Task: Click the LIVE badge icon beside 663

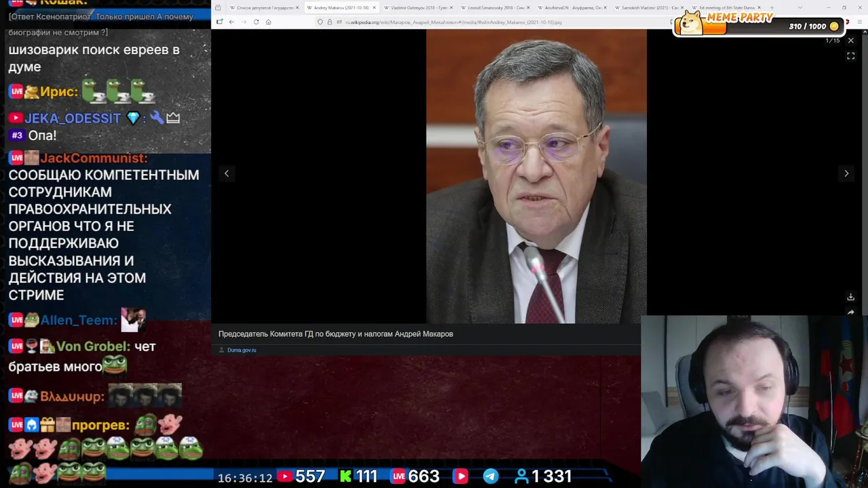Action: [399, 476]
